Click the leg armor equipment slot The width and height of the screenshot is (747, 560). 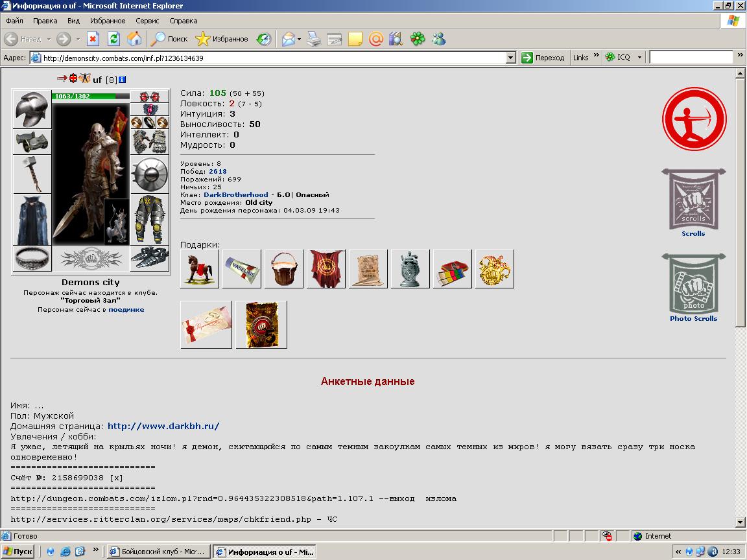click(x=150, y=220)
